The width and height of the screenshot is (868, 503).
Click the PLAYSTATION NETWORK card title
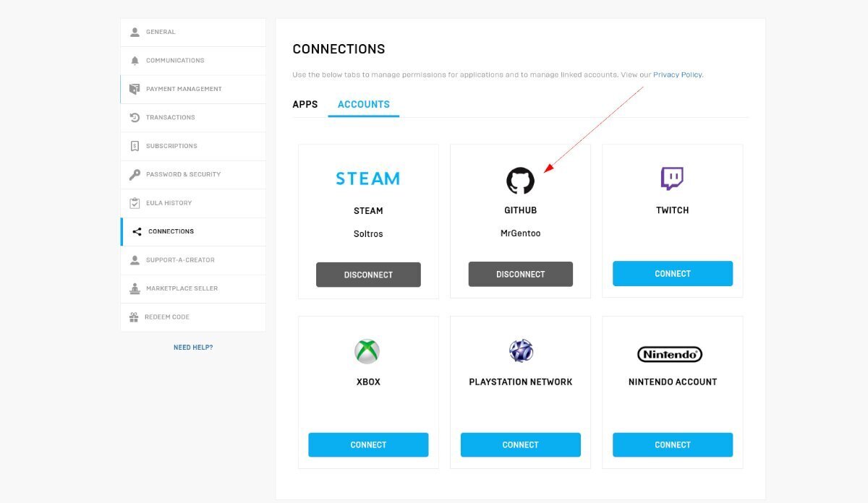(521, 382)
